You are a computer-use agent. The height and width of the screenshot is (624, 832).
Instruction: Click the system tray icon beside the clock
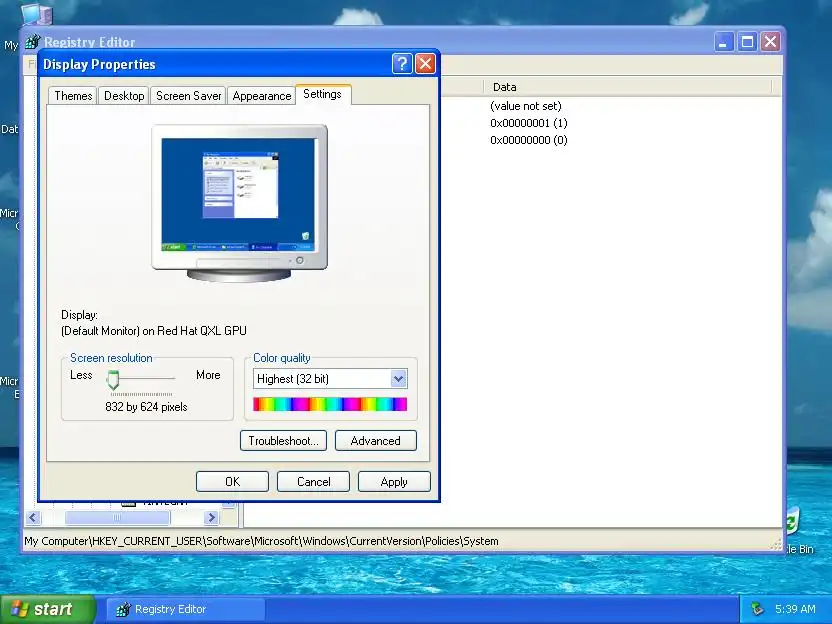[757, 609]
